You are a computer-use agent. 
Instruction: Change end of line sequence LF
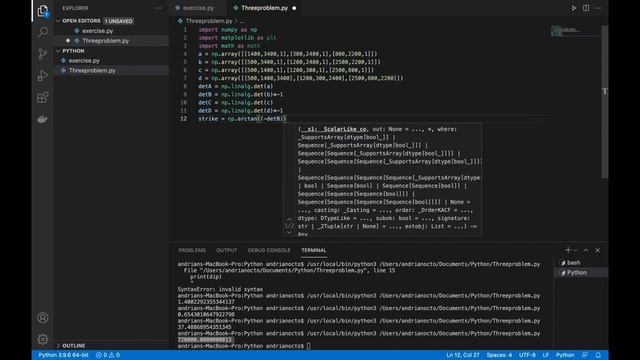tap(546, 355)
